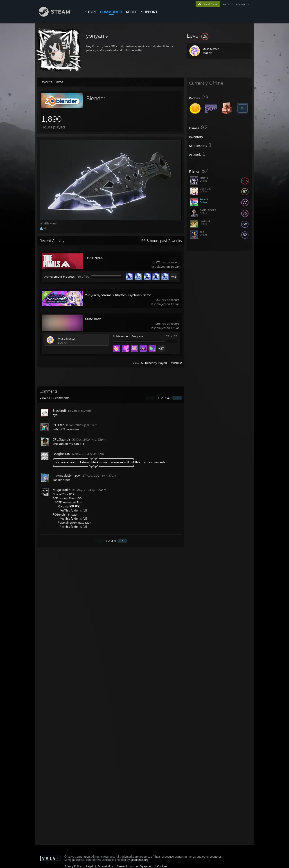This screenshot has height=868, width=289.
Task: Open the Wraith Kunai artwork image
Action: (x=110, y=180)
